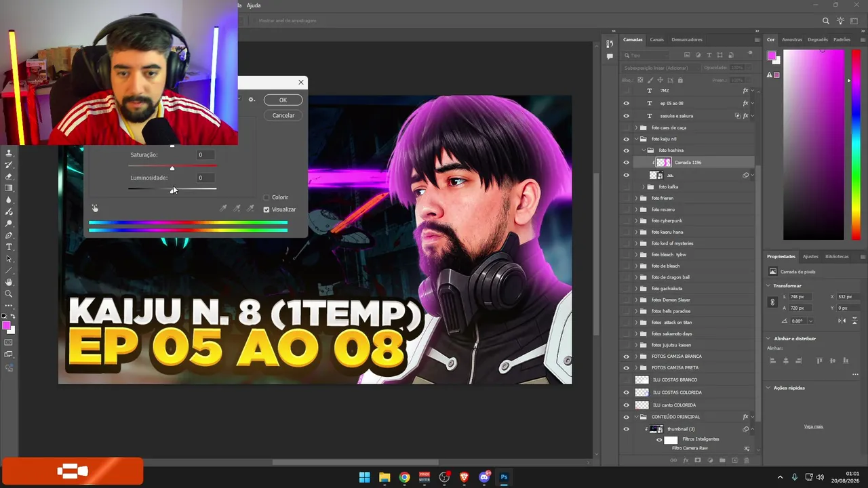Open File Explorer from the taskbar

[384, 477]
